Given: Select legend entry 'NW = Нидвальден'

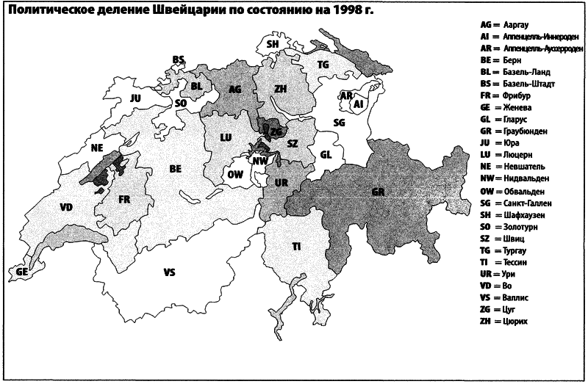Looking at the screenshot, I should (x=514, y=178).
